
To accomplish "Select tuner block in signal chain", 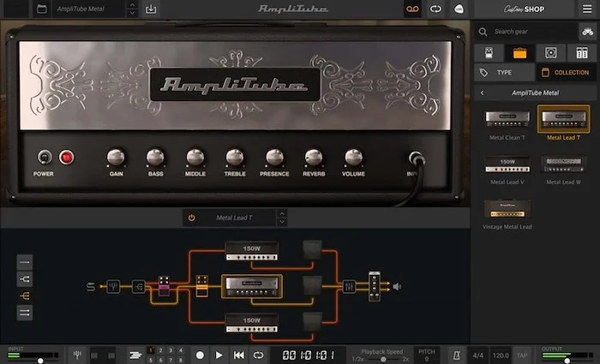I will [113, 286].
